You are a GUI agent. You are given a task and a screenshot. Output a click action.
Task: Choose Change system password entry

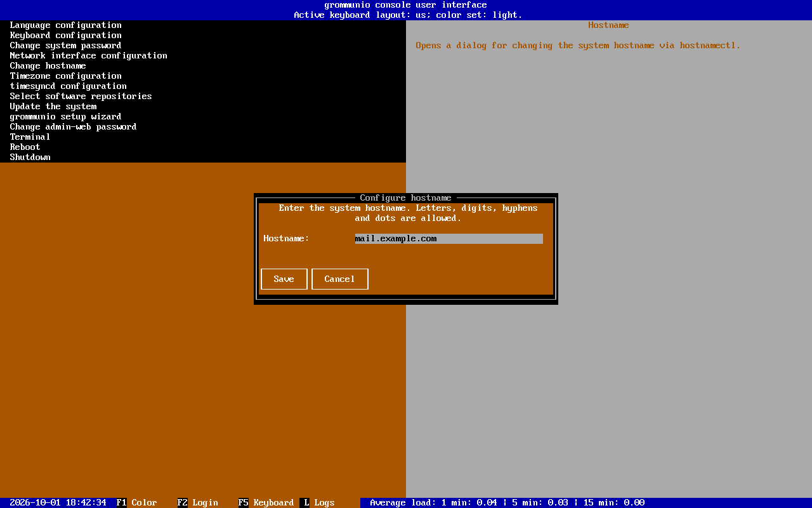click(65, 46)
